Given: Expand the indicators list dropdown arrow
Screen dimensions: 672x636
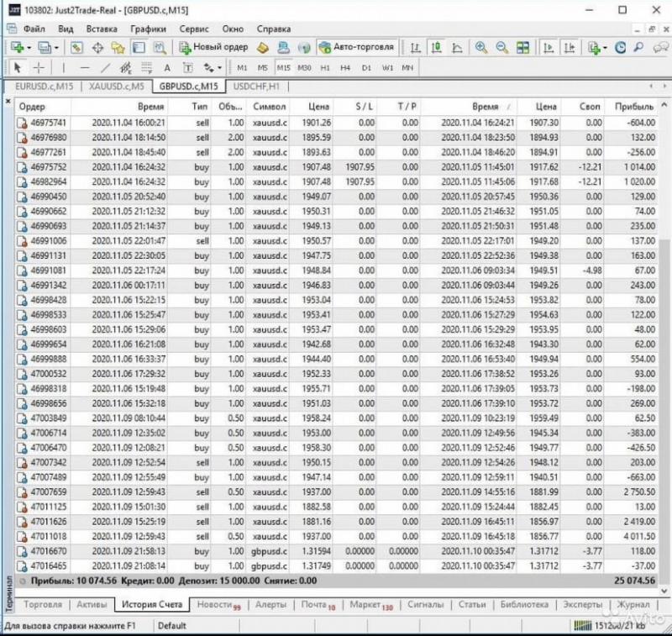Looking at the screenshot, I should pos(605,48).
